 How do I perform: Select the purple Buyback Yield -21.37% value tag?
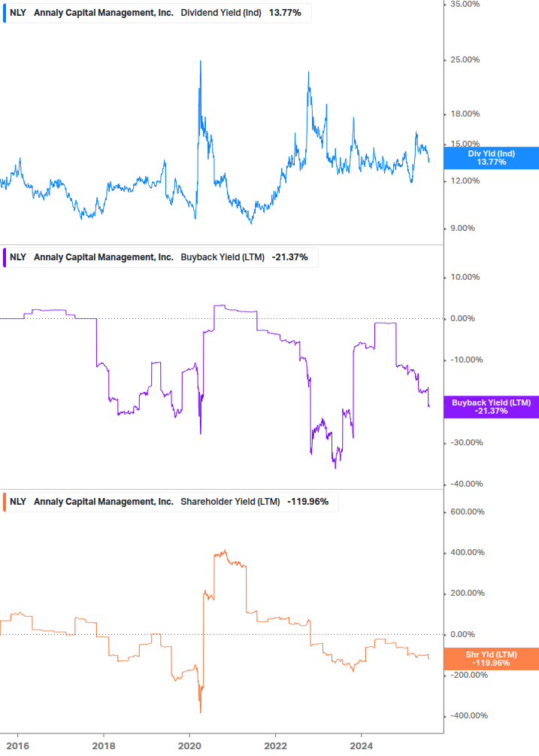pos(492,407)
